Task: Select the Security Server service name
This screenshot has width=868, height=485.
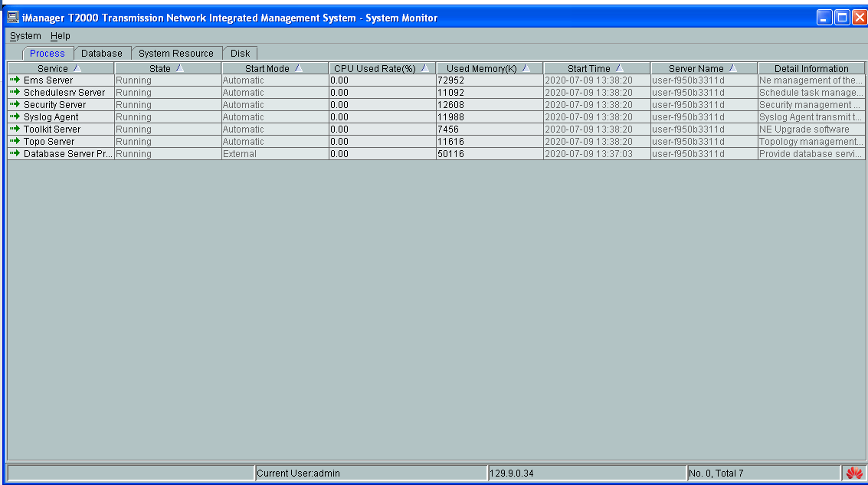Action: [55, 105]
